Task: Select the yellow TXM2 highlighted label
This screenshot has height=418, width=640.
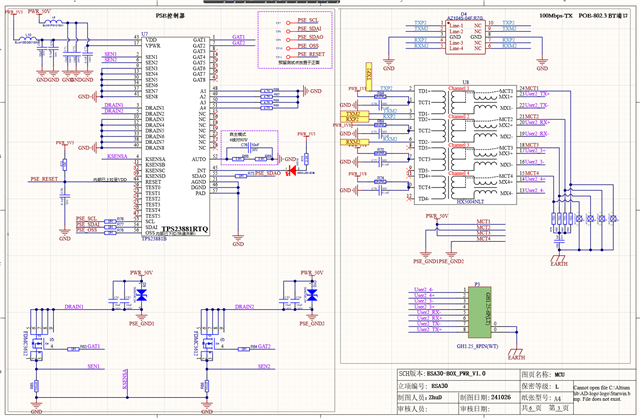Action: point(354,113)
